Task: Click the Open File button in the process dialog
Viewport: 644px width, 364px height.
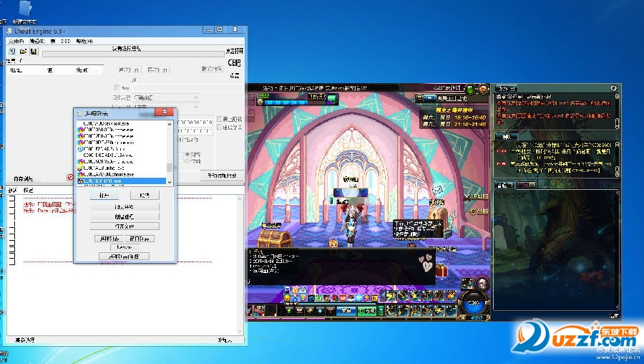Action: (x=125, y=226)
